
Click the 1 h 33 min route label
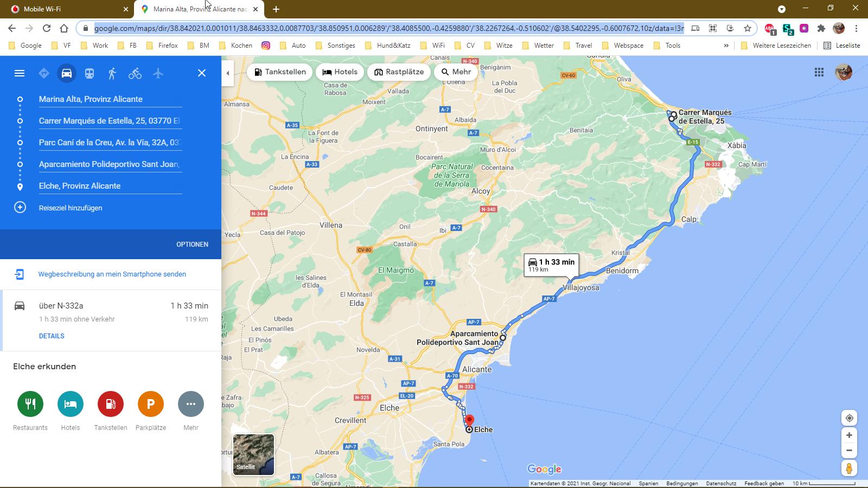pos(552,265)
